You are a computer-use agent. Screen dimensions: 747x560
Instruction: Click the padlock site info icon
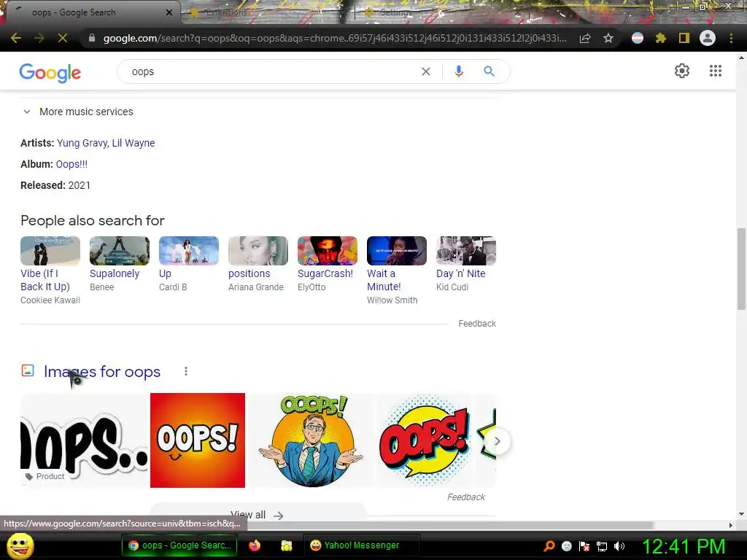click(x=92, y=38)
